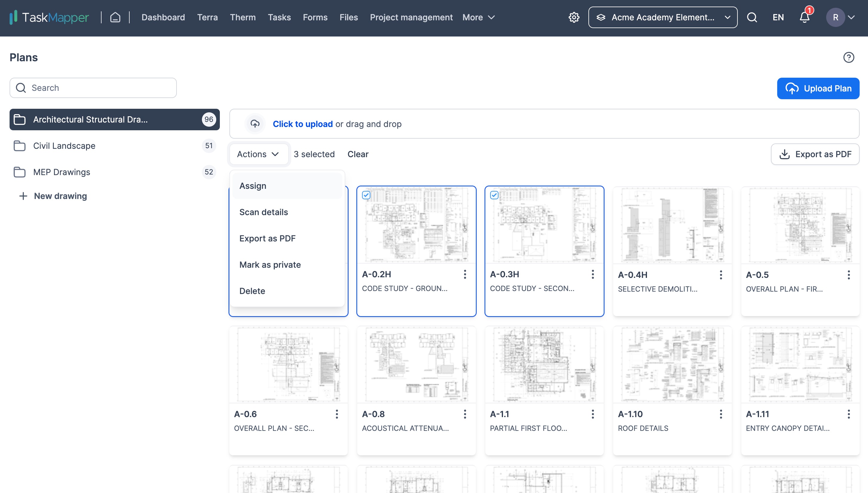Click the 96 count badge
Screen dimensions: 868x493
209,120
